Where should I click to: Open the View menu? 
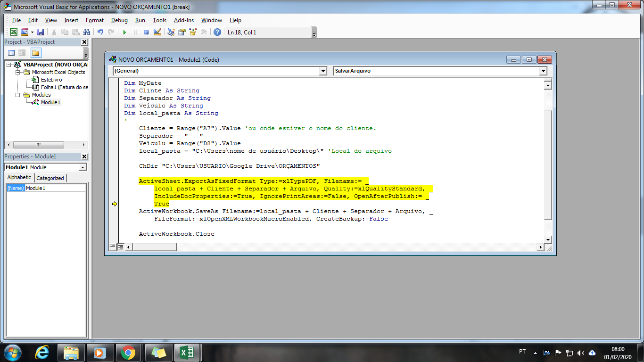tap(51, 20)
